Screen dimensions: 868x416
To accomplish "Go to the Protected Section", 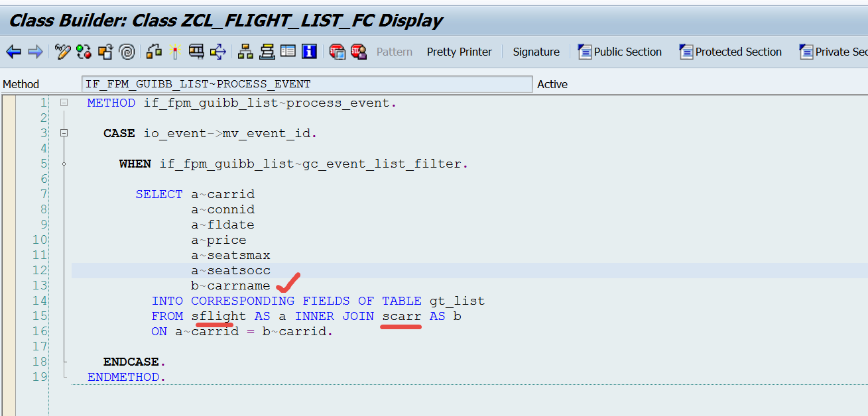I will tap(731, 52).
